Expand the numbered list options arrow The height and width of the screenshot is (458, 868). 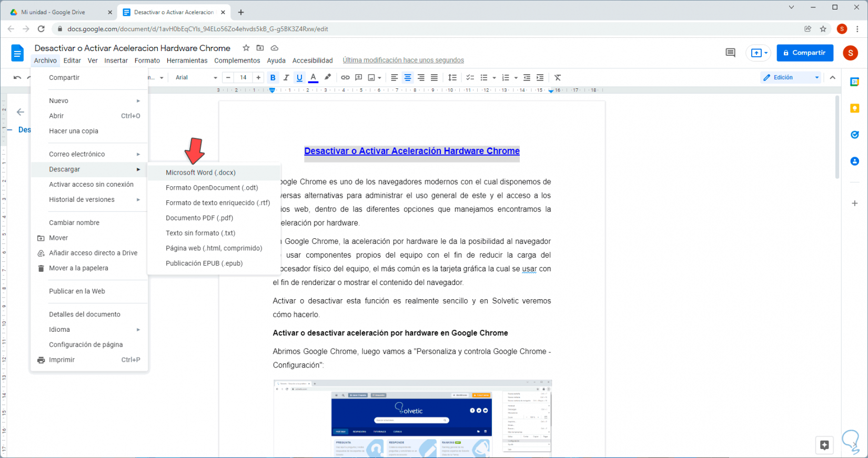click(516, 78)
